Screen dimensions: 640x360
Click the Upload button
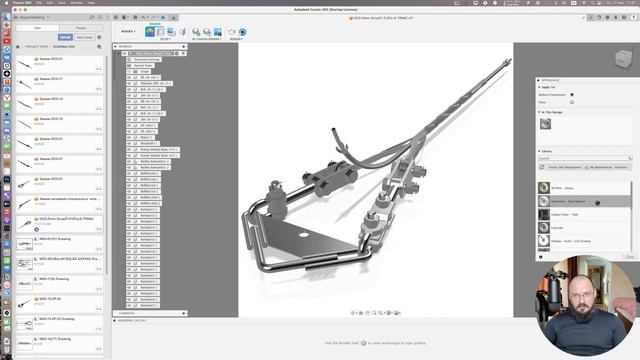click(65, 37)
